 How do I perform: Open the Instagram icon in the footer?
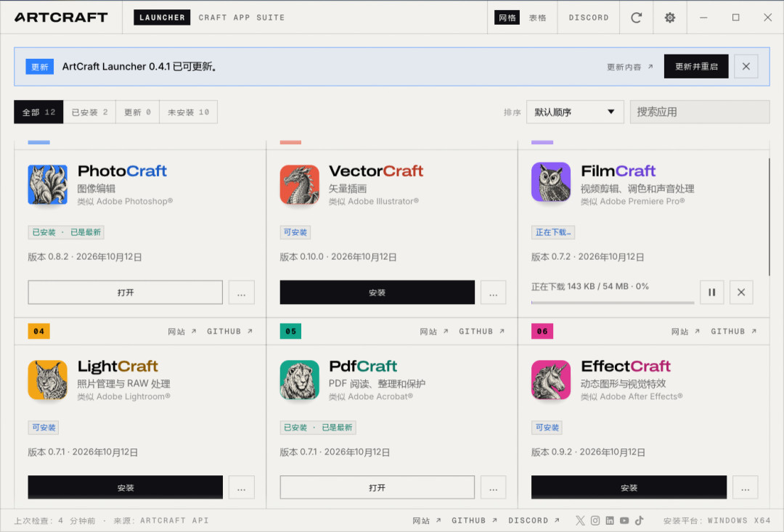tap(595, 520)
